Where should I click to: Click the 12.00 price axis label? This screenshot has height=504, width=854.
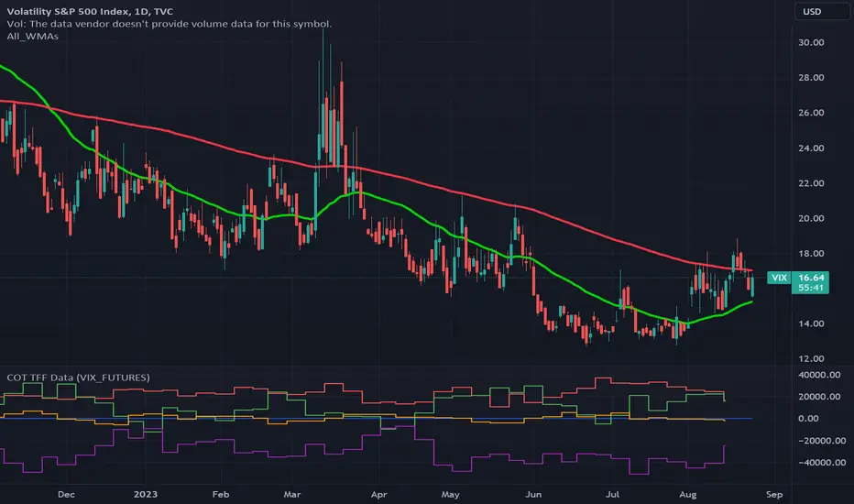tap(811, 358)
